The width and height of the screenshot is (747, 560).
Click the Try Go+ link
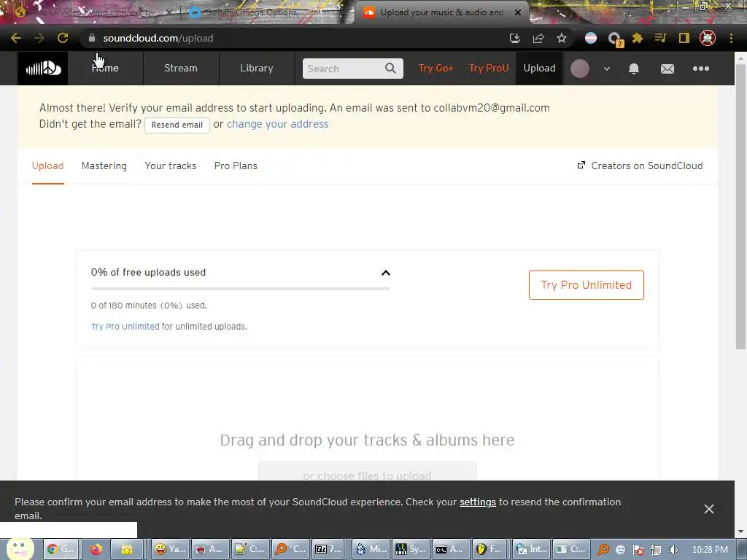point(436,68)
